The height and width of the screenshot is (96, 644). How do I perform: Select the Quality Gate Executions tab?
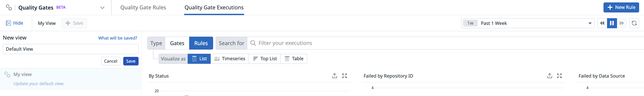tap(214, 8)
